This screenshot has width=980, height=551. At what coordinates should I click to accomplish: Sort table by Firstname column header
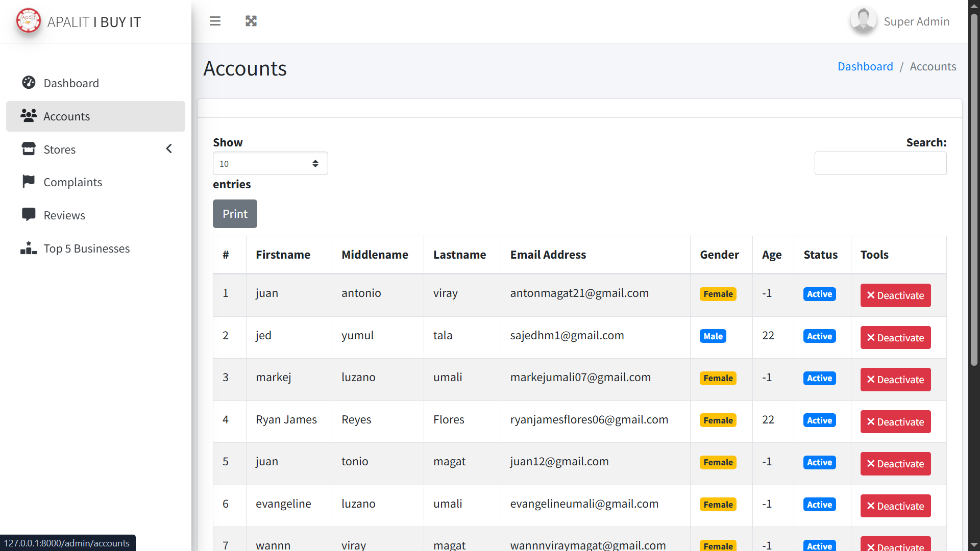[283, 255]
